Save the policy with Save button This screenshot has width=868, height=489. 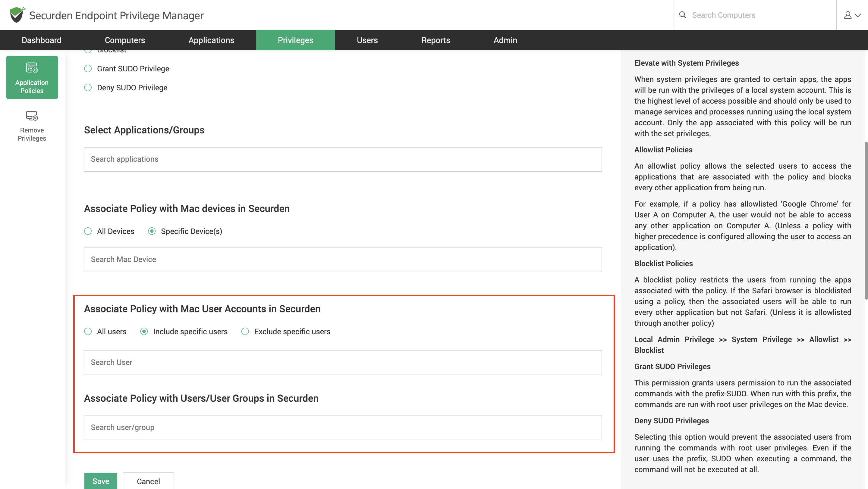(x=101, y=481)
